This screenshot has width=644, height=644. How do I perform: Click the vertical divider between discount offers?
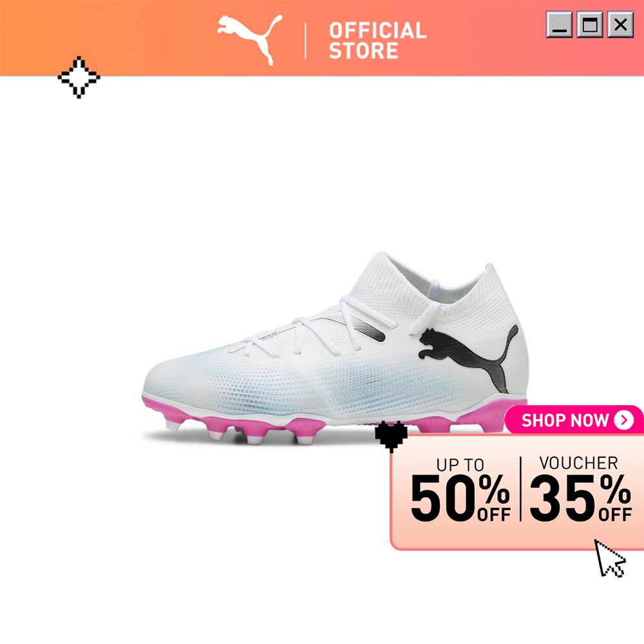coord(520,489)
